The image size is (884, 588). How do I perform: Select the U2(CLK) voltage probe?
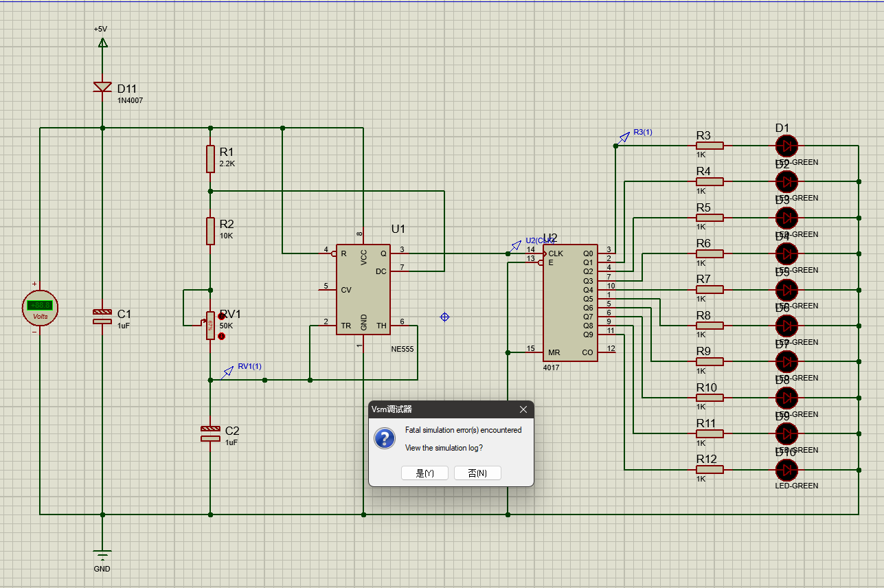click(516, 245)
